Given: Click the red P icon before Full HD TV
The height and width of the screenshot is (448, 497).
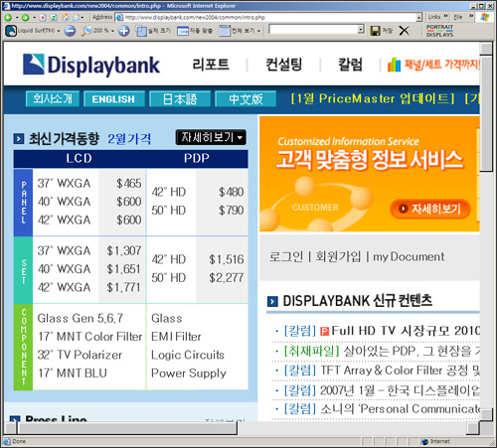Looking at the screenshot, I should click(325, 331).
